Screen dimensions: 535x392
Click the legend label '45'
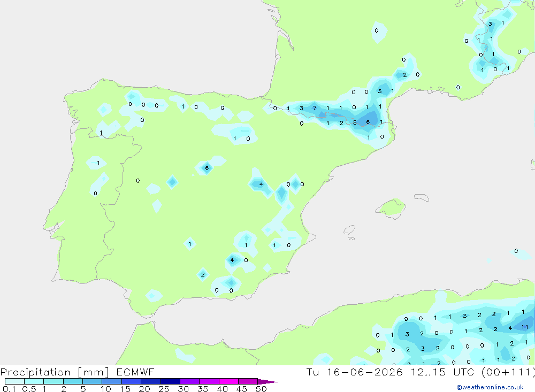[242, 389]
